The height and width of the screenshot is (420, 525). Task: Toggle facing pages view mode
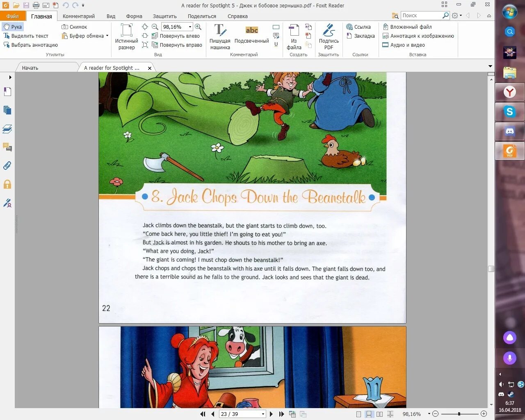tap(380, 414)
